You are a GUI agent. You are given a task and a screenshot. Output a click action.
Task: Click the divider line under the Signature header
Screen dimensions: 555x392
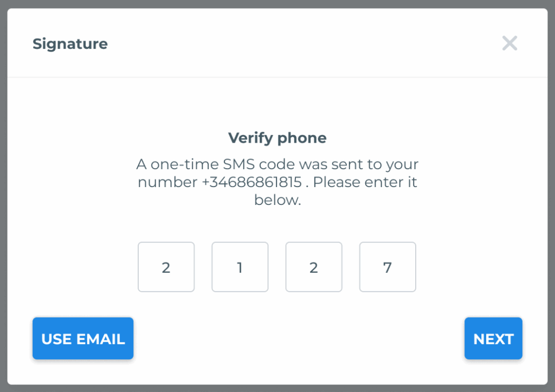(277, 77)
